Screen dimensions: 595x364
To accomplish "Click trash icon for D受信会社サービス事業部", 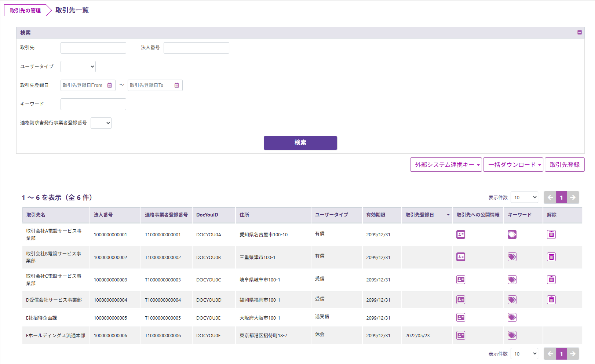I will [551, 300].
